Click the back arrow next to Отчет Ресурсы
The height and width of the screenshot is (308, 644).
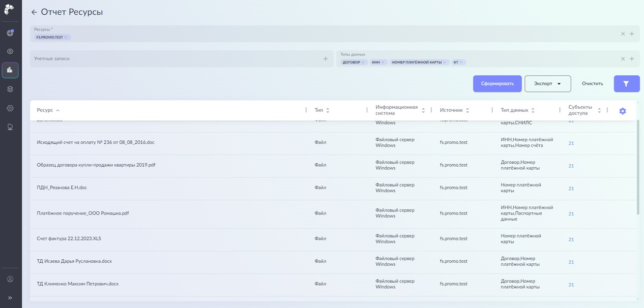pos(34,12)
